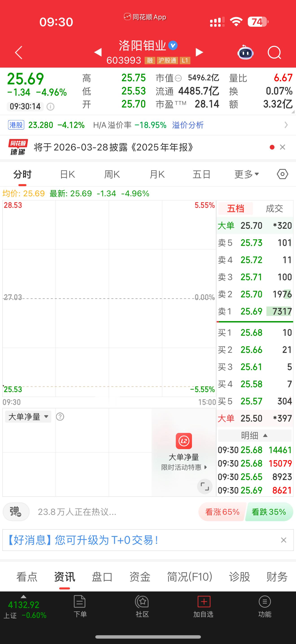Switch to the 成交 trades tab

274,209
